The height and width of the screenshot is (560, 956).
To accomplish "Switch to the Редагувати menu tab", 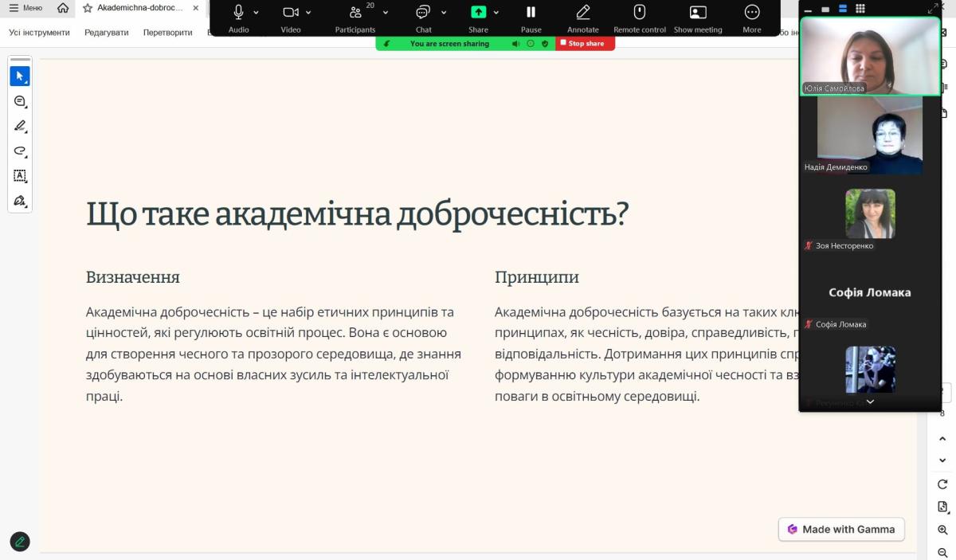I will click(106, 33).
